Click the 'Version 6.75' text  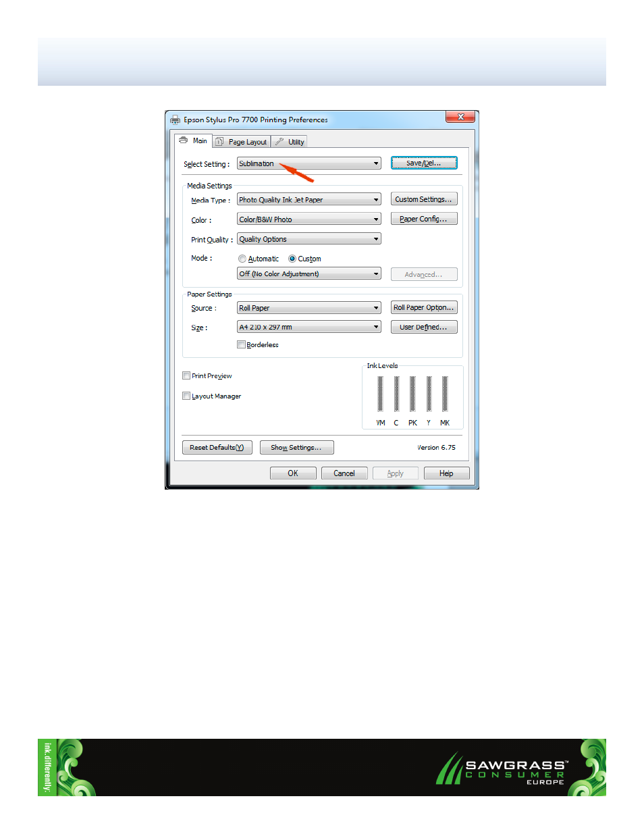point(436,447)
